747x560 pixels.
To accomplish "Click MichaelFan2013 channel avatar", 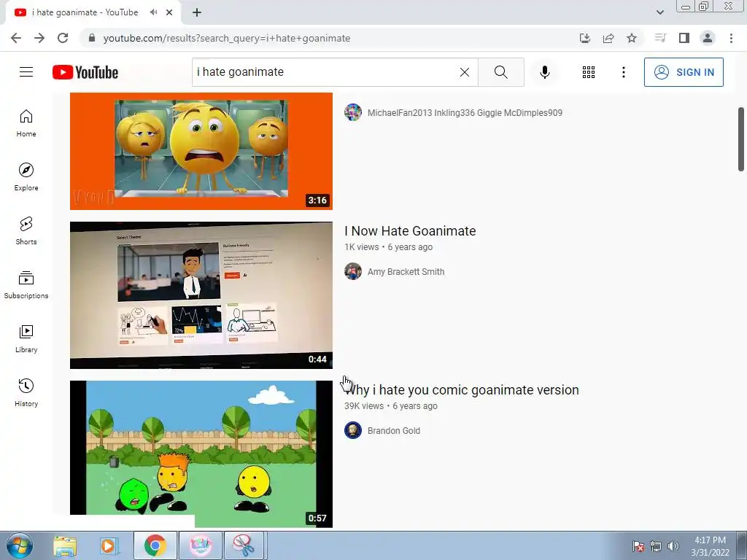I will click(x=353, y=112).
